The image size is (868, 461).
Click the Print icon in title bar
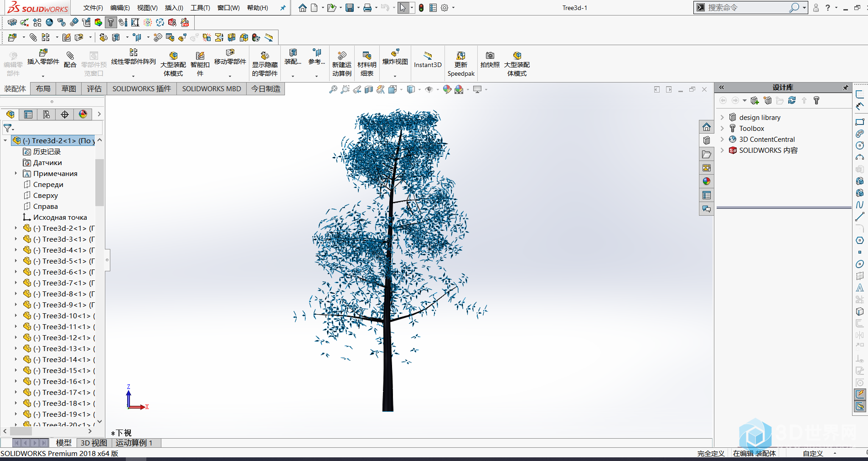tap(367, 8)
